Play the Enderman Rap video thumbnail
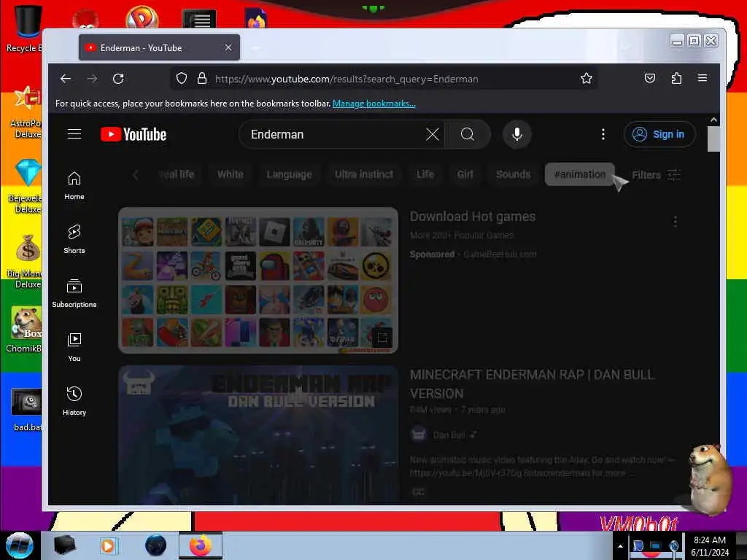747x560 pixels. [258, 435]
